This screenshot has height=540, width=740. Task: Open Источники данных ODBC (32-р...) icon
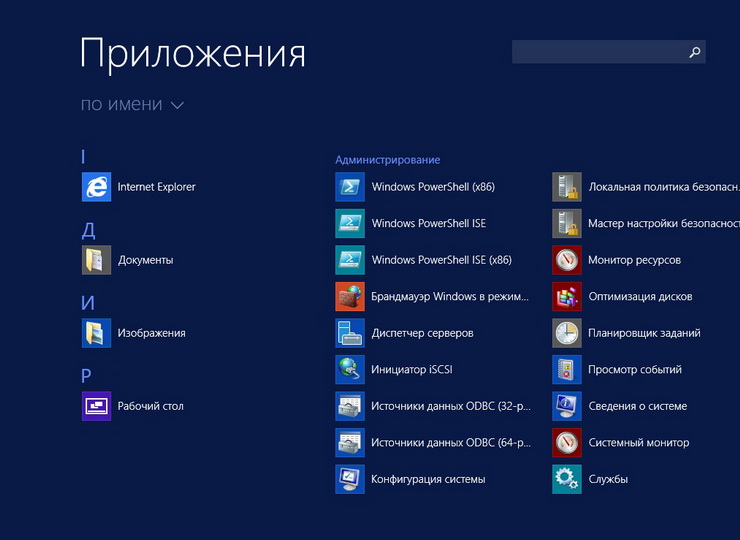coord(350,406)
